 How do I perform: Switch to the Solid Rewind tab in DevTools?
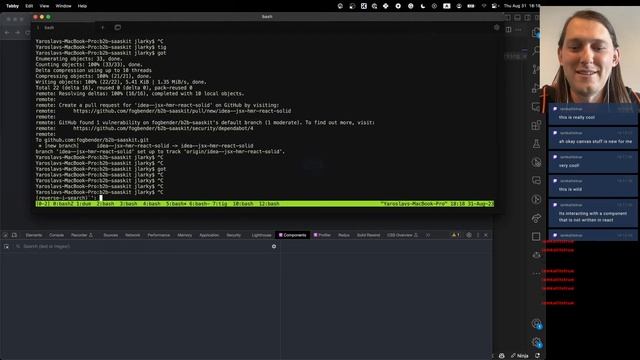[368, 235]
